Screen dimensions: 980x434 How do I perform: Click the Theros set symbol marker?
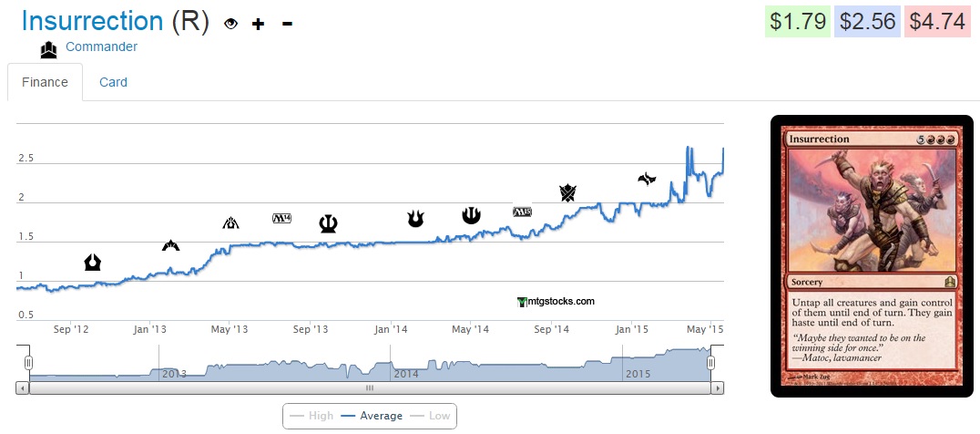[x=328, y=223]
